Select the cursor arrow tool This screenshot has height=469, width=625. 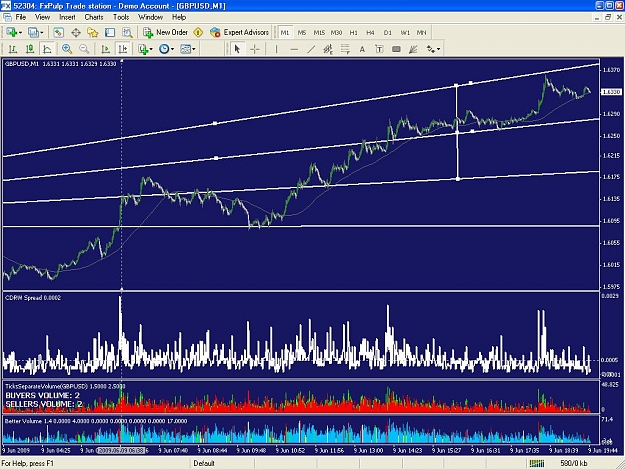[x=238, y=49]
